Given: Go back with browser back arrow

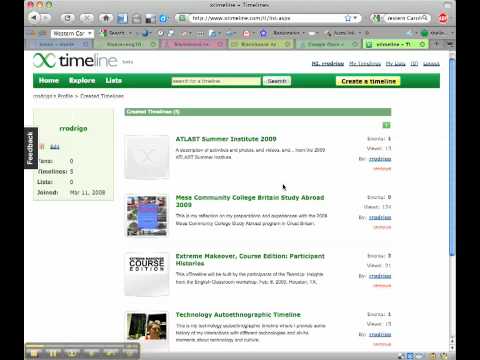Looking at the screenshot, I should [x=34, y=17].
